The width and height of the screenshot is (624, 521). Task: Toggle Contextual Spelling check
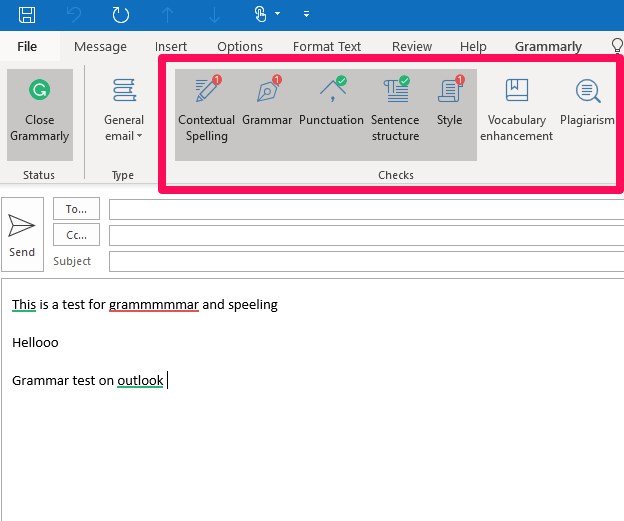207,115
